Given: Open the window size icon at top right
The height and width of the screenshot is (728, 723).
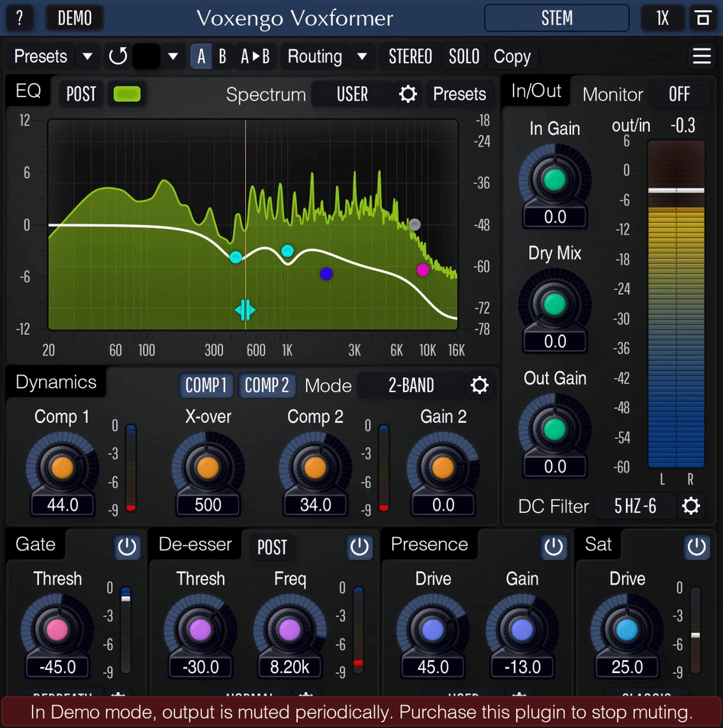Looking at the screenshot, I should (703, 18).
